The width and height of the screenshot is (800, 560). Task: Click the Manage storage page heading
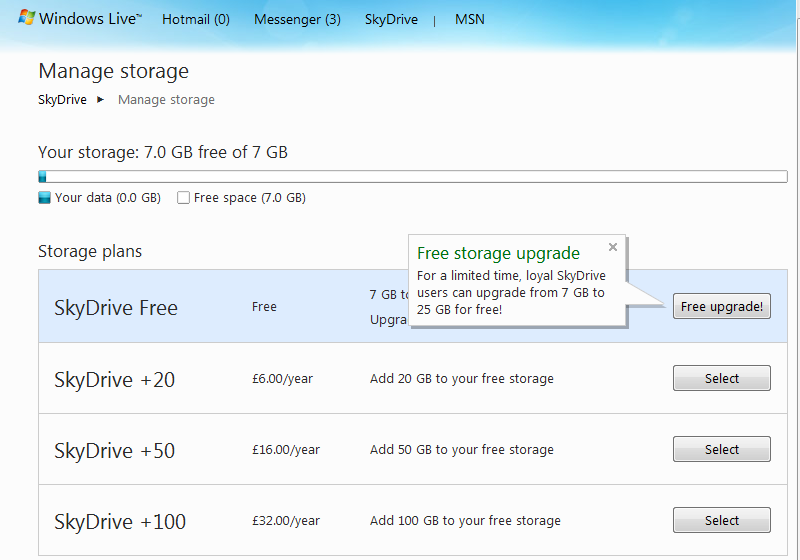click(x=113, y=71)
